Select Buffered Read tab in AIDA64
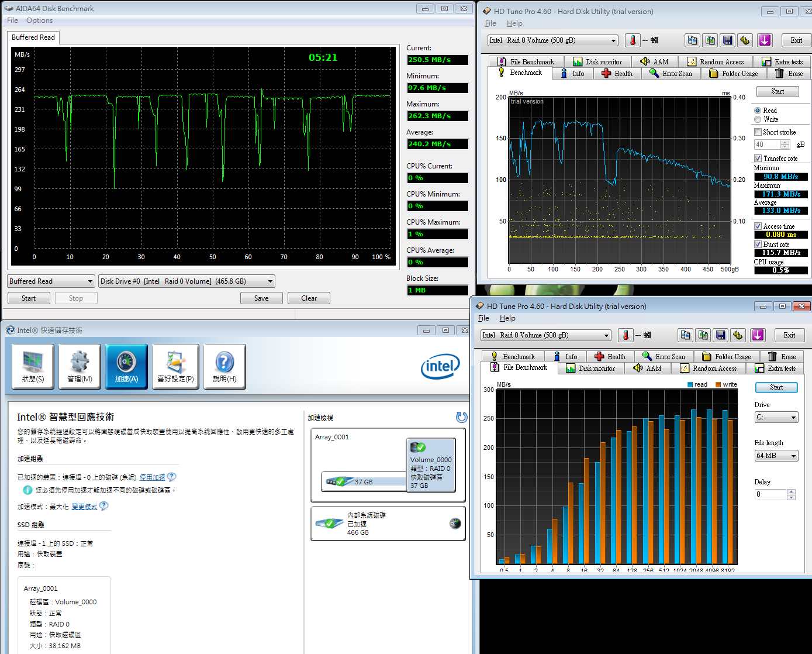Screen dimensions: 812x654 click(x=33, y=37)
